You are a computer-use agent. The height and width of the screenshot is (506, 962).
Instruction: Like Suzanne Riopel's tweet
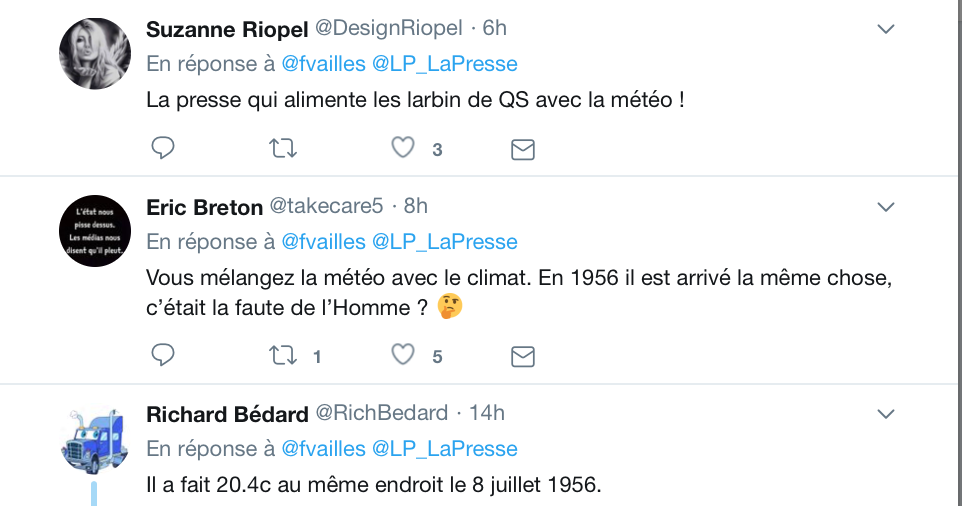pos(403,148)
